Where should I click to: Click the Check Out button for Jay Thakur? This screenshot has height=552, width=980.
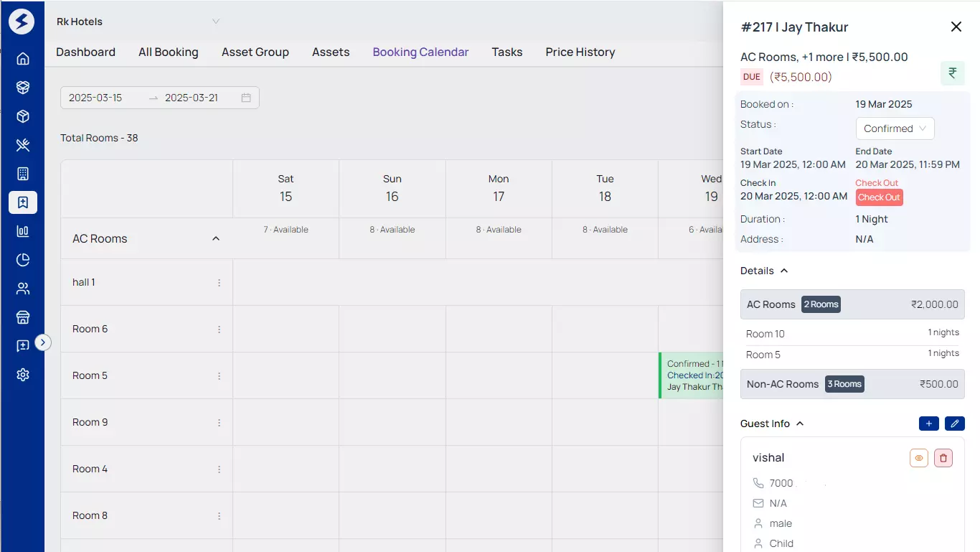tap(879, 197)
